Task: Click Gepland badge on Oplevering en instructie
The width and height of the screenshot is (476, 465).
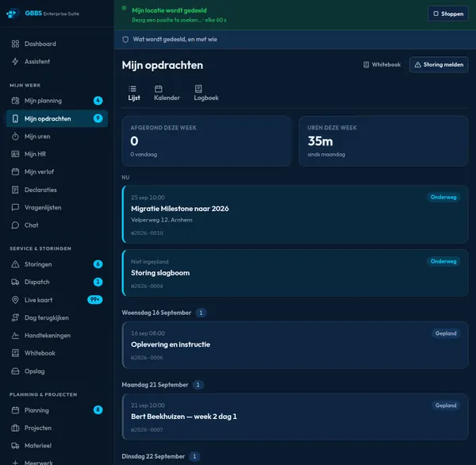Action: [446, 333]
